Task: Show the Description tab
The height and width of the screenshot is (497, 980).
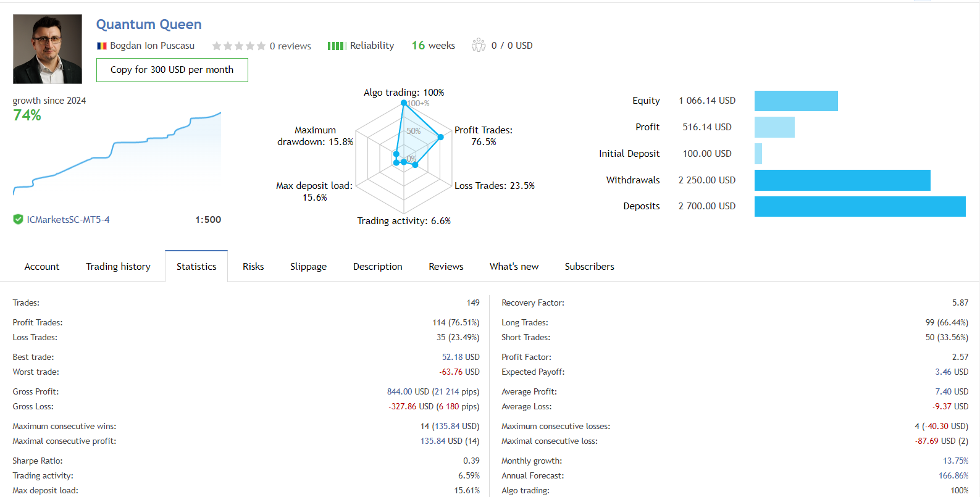Action: [377, 267]
